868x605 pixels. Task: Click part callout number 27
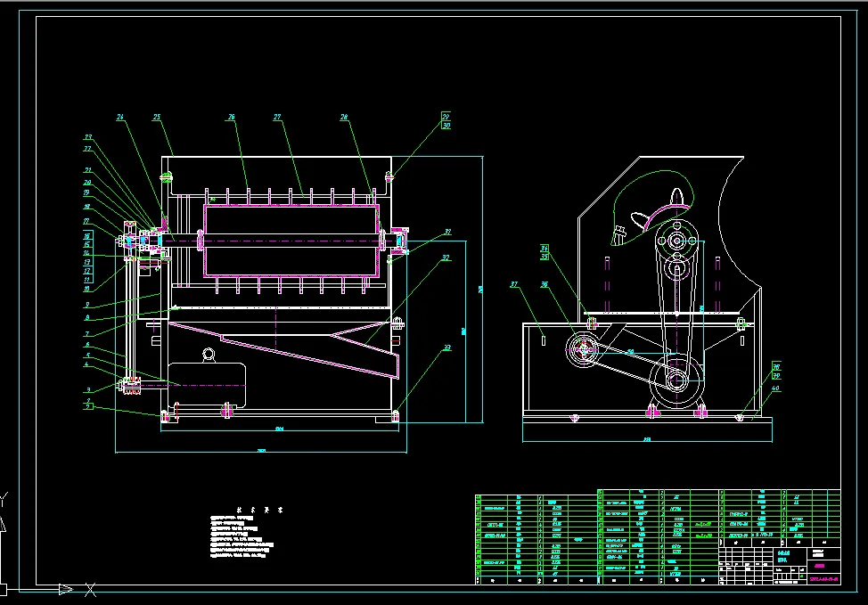[x=277, y=117]
